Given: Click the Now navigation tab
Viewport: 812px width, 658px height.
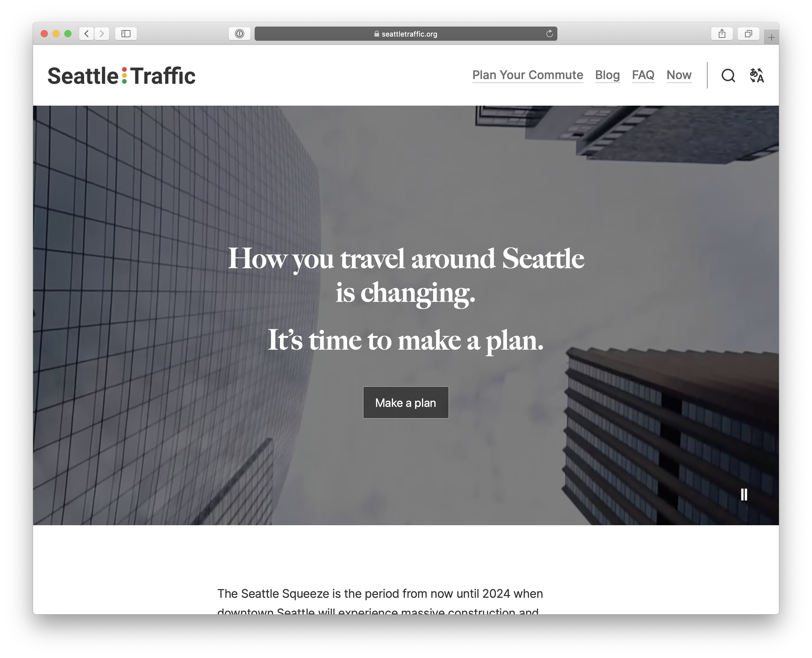Looking at the screenshot, I should click(x=679, y=75).
